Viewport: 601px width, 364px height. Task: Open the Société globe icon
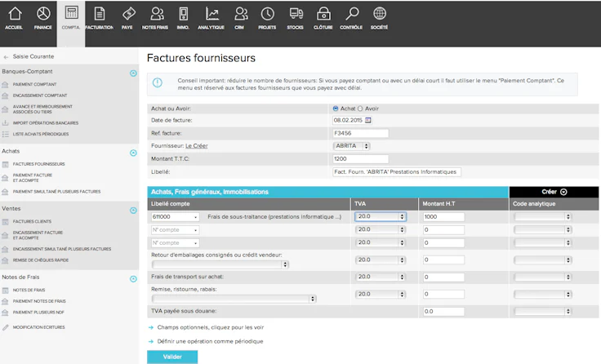tap(380, 14)
